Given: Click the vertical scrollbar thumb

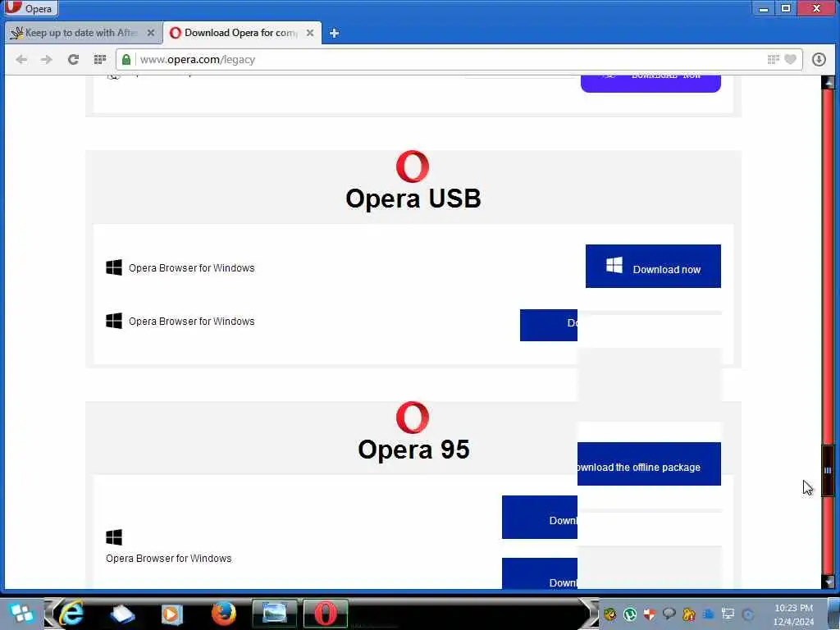Looking at the screenshot, I should click(829, 470).
